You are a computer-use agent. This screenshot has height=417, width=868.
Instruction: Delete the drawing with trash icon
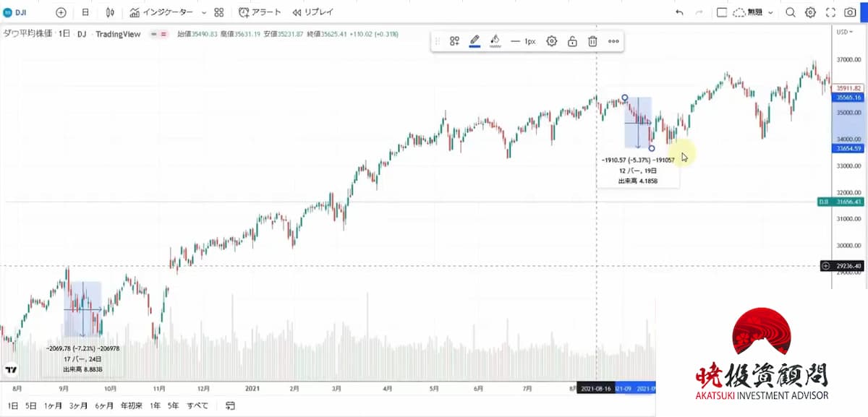pyautogui.click(x=592, y=41)
